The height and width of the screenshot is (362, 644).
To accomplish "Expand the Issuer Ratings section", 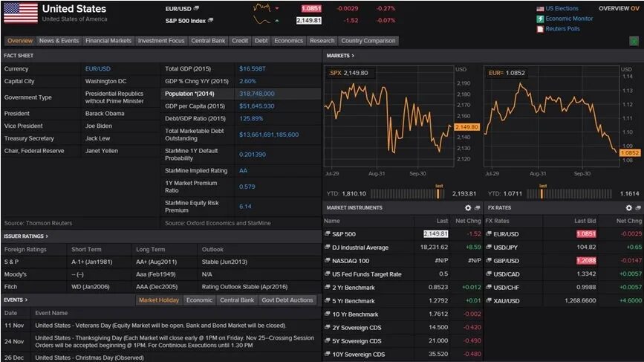I will 26,236.
